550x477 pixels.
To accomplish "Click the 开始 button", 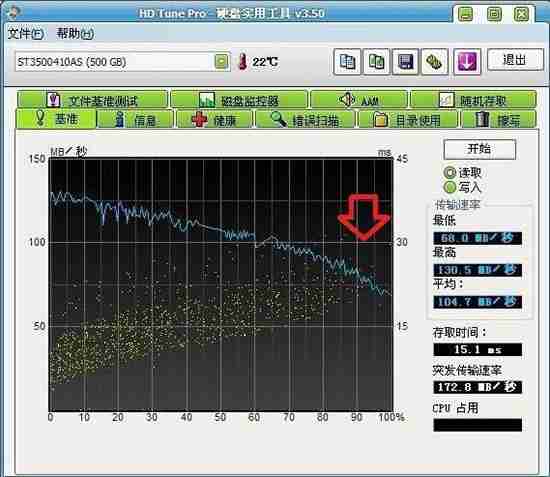I will [x=479, y=149].
